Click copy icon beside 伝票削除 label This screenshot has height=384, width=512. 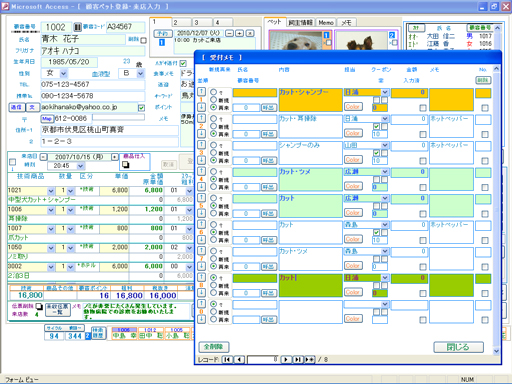(x=39, y=306)
